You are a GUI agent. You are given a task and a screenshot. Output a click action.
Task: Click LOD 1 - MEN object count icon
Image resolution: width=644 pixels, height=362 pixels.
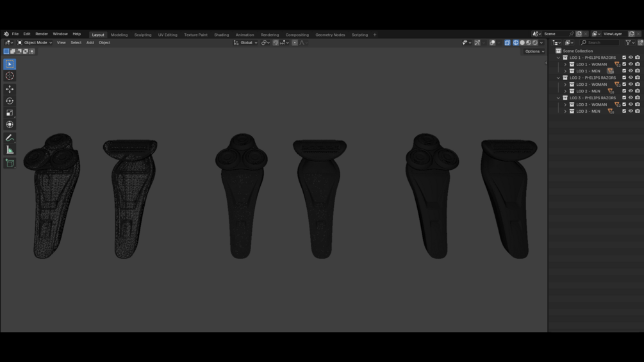611,71
